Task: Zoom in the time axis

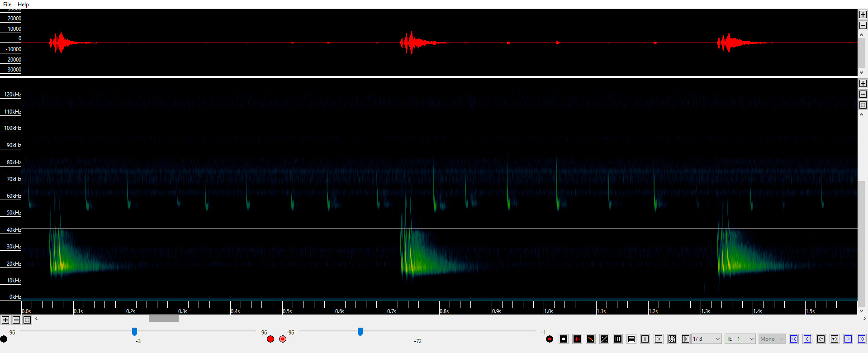Action: click(5, 320)
